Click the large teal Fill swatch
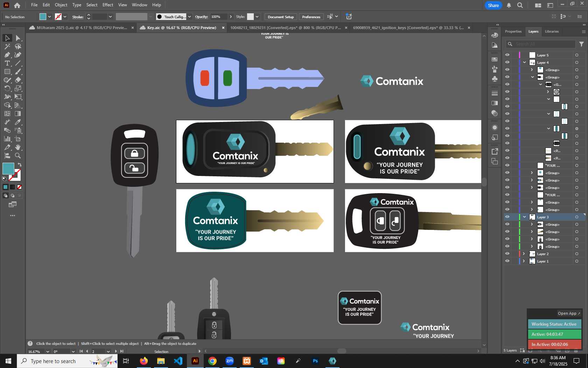 [8, 169]
